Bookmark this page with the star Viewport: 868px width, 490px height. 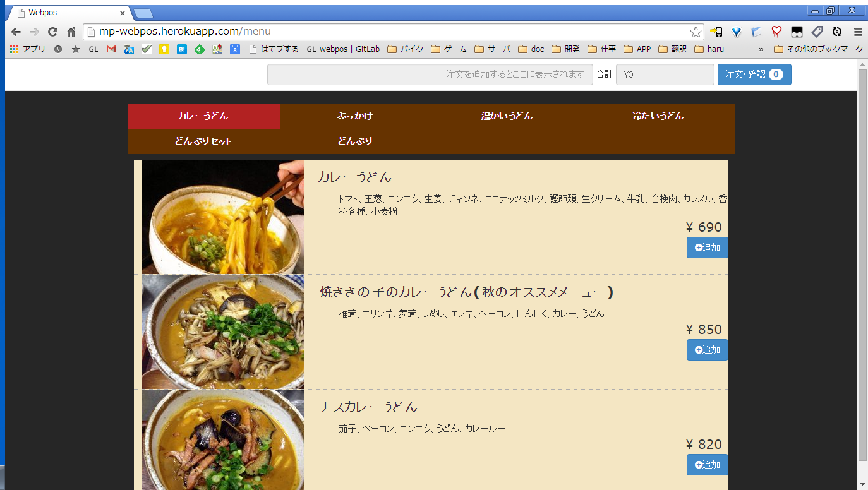pyautogui.click(x=696, y=32)
